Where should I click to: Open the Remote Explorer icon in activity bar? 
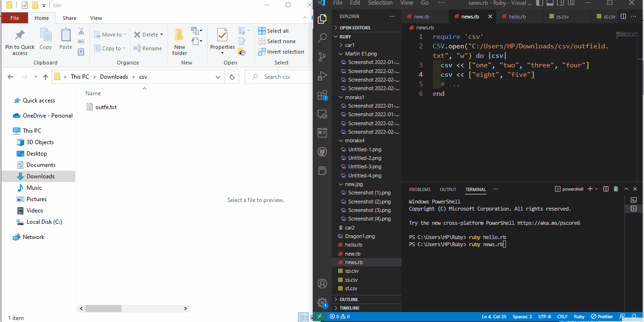coord(322,114)
